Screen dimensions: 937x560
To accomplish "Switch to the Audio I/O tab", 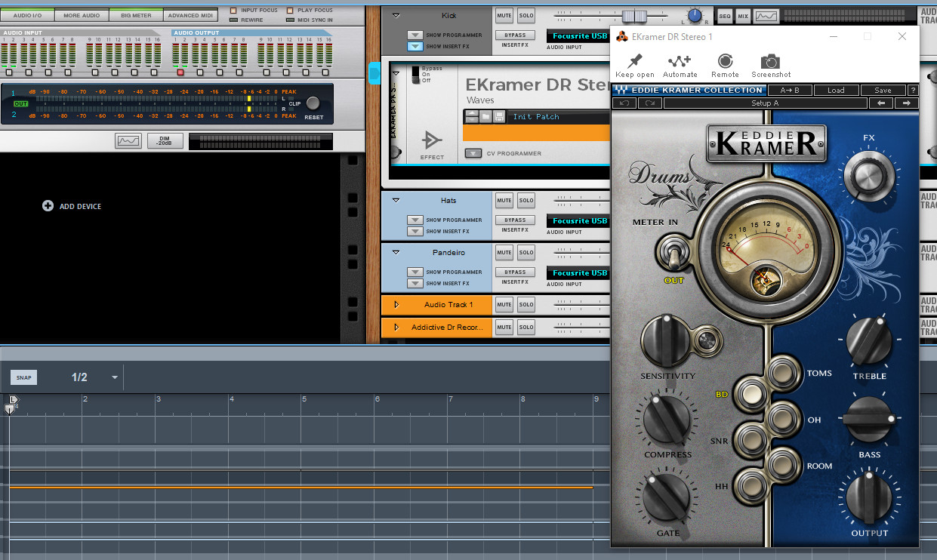I will coord(27,15).
